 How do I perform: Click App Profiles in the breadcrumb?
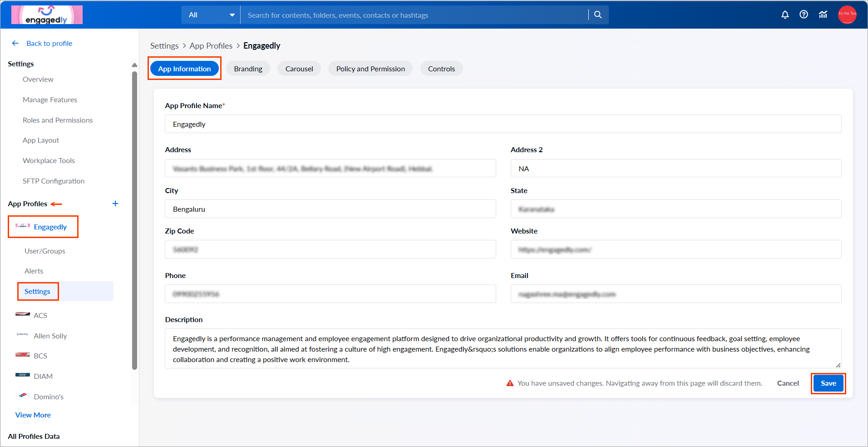(211, 45)
